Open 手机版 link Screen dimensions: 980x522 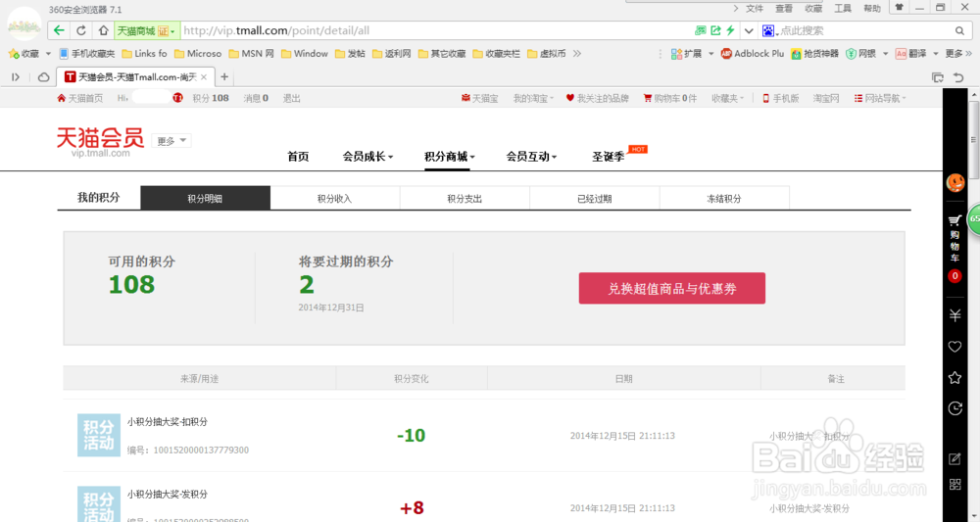point(781,98)
